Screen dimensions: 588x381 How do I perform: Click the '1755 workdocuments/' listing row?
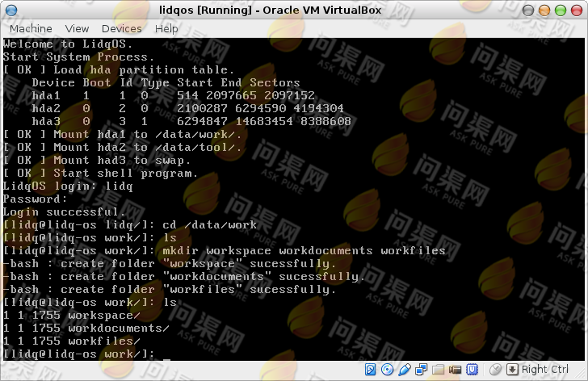(86, 329)
